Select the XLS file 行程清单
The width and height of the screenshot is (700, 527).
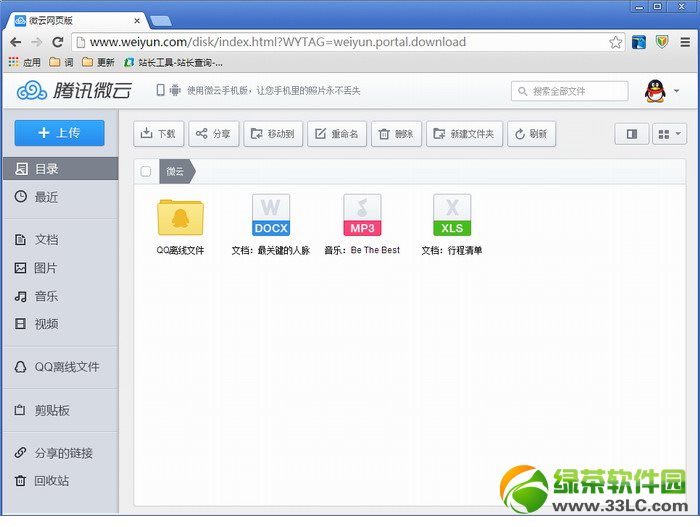pos(452,215)
